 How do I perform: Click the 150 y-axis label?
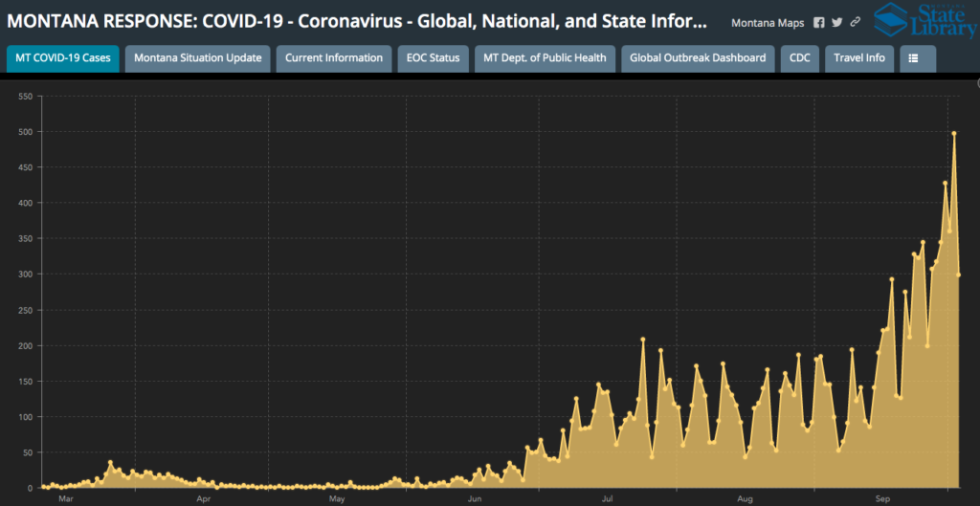(26, 381)
